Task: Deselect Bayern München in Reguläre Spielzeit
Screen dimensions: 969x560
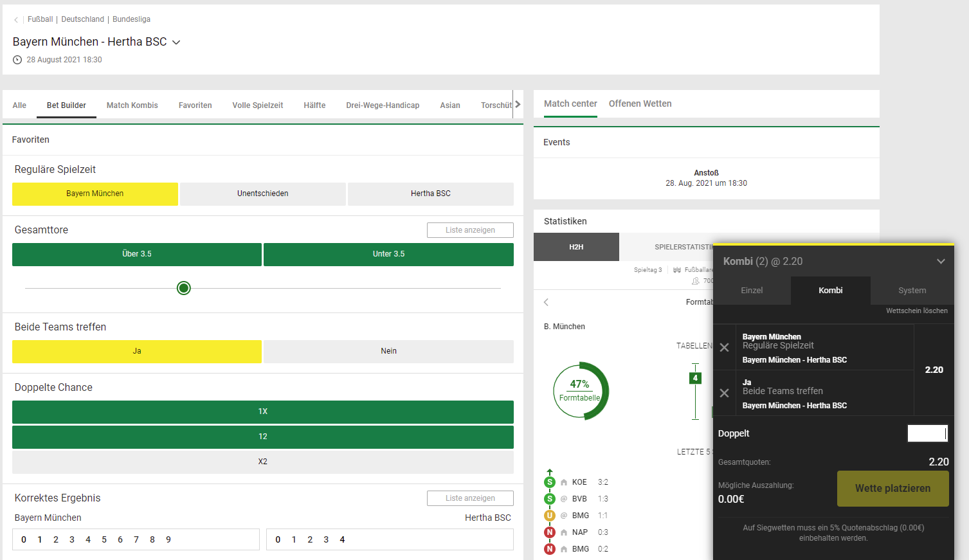Action: (x=95, y=194)
